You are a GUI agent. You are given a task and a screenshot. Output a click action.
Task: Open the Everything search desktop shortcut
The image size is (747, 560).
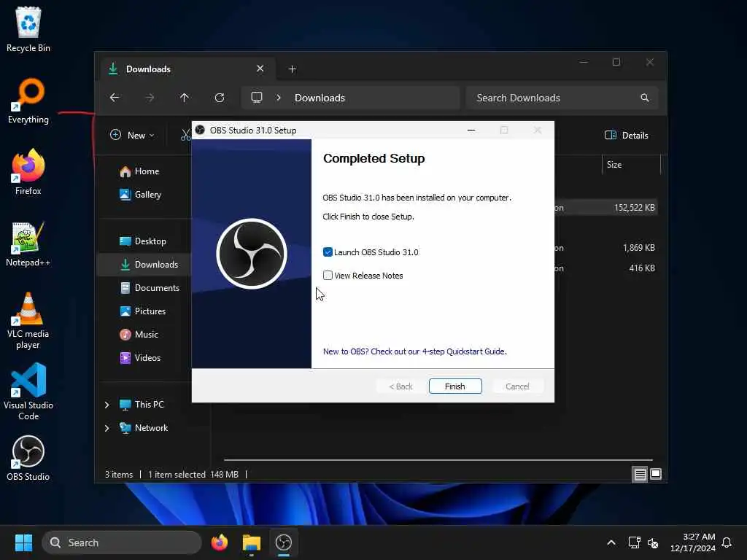(x=28, y=101)
